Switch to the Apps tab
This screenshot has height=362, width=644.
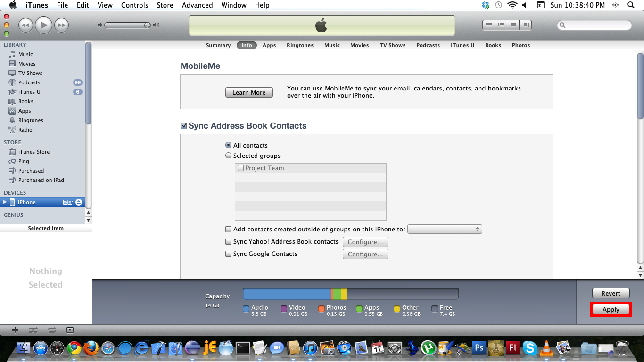pos(269,45)
